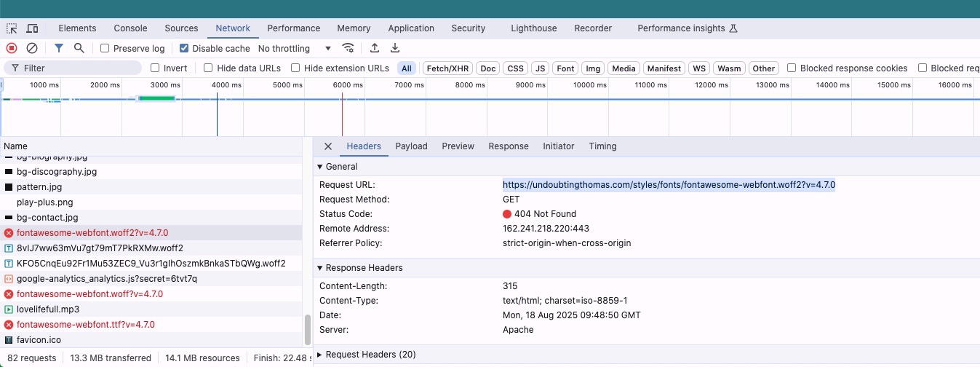The width and height of the screenshot is (980, 367).
Task: Export HAR with the download icon
Action: point(395,48)
